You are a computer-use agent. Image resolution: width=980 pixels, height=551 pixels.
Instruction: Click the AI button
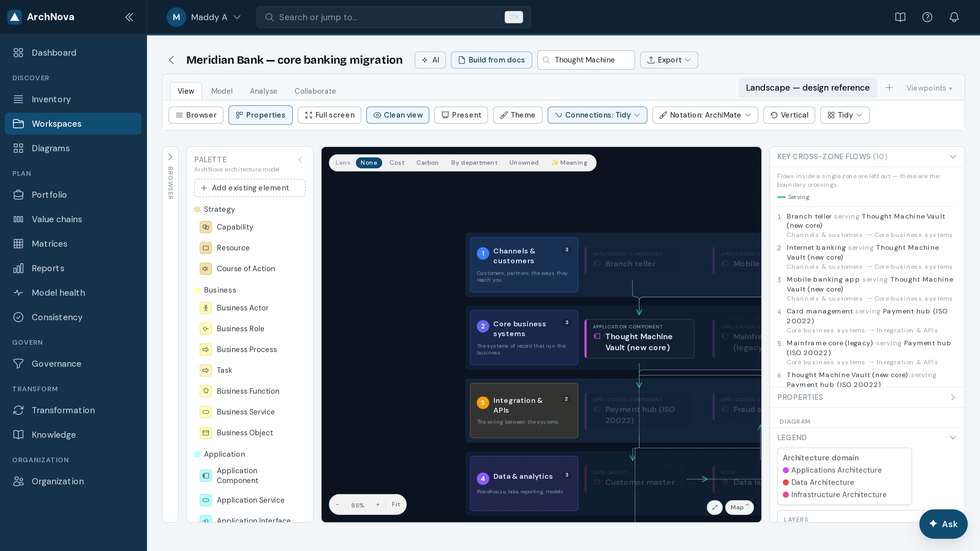(x=430, y=60)
